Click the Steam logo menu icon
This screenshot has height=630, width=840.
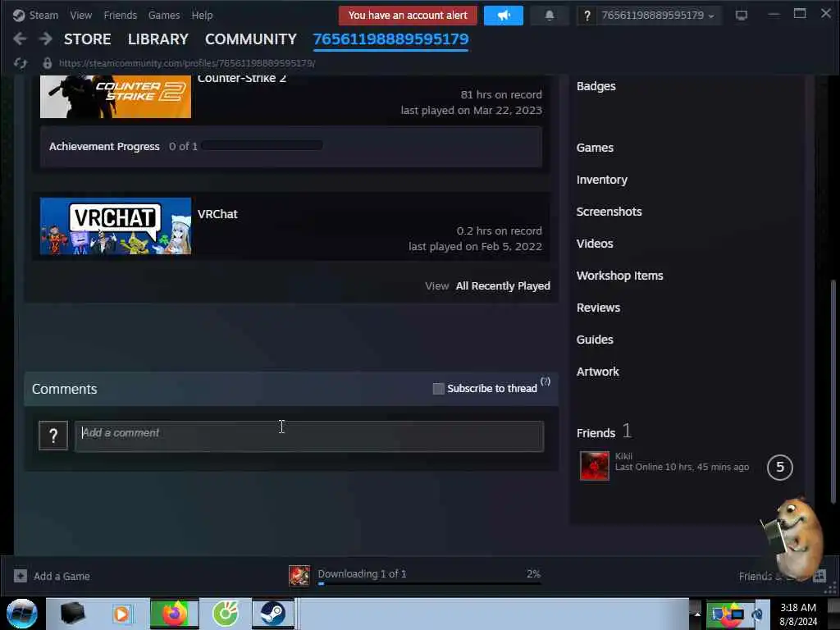(x=19, y=15)
